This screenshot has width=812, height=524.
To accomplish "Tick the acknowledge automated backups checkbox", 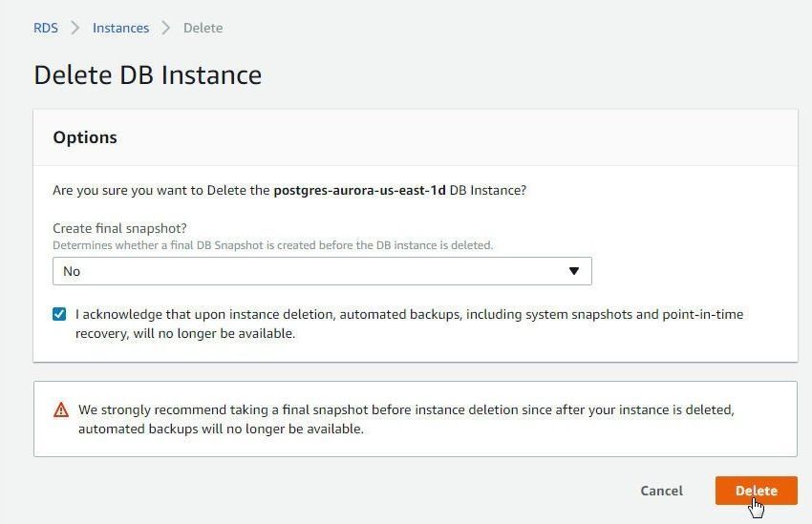I will [59, 314].
